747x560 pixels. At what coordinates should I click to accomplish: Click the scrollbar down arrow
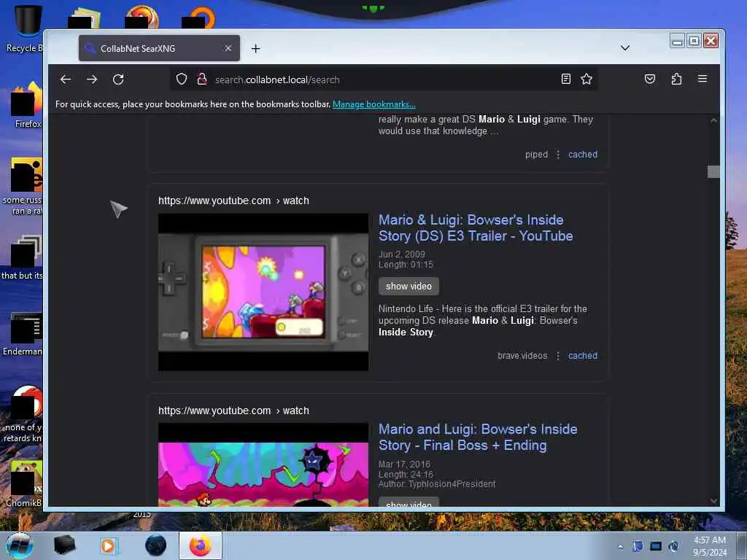click(713, 500)
